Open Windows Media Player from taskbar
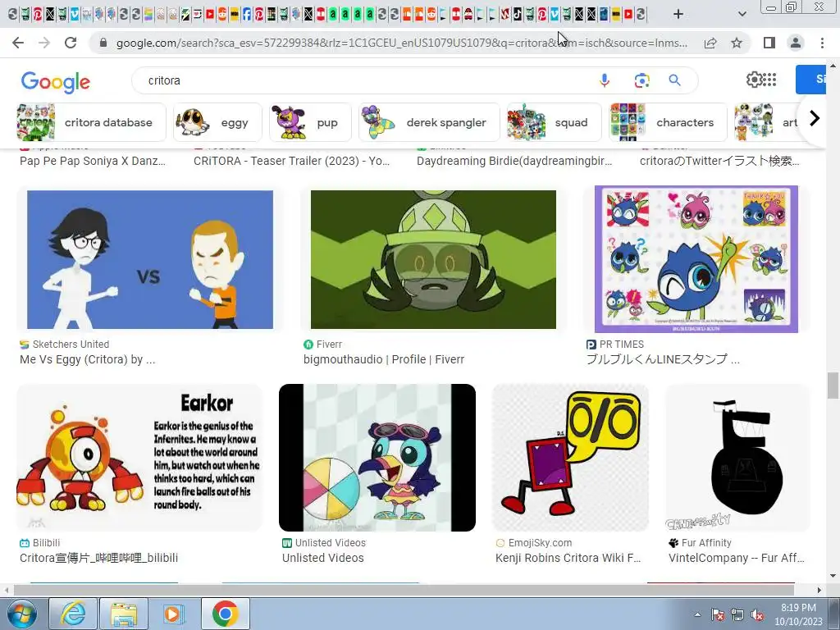The image size is (840, 630). pyautogui.click(x=174, y=614)
